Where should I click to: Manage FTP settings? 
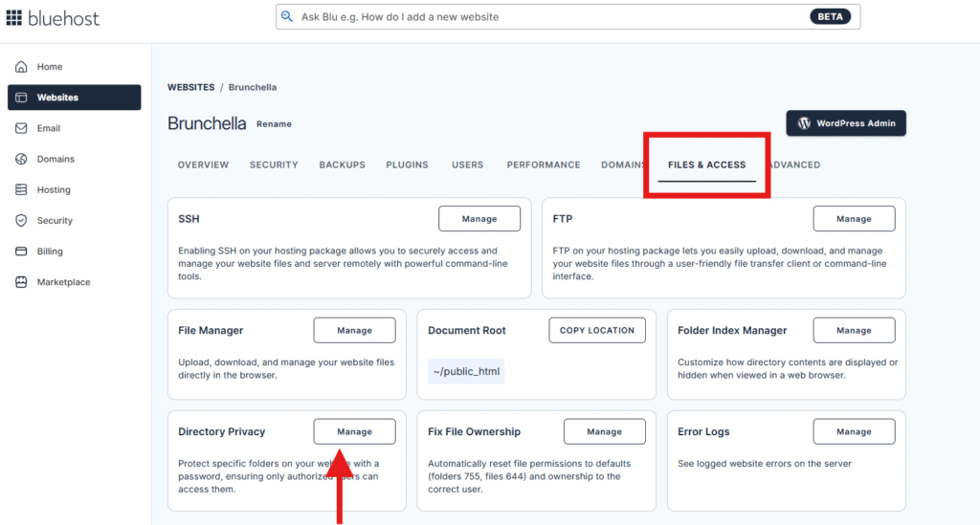tap(854, 218)
